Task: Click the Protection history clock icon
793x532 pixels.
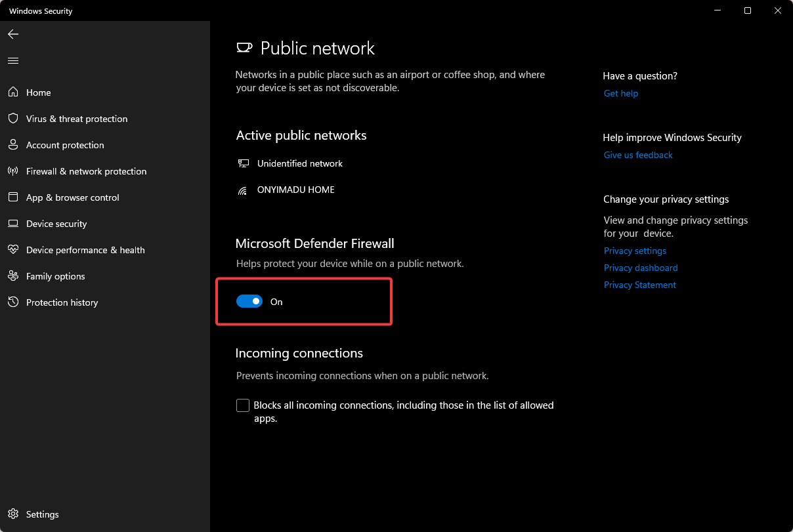Action: click(13, 302)
